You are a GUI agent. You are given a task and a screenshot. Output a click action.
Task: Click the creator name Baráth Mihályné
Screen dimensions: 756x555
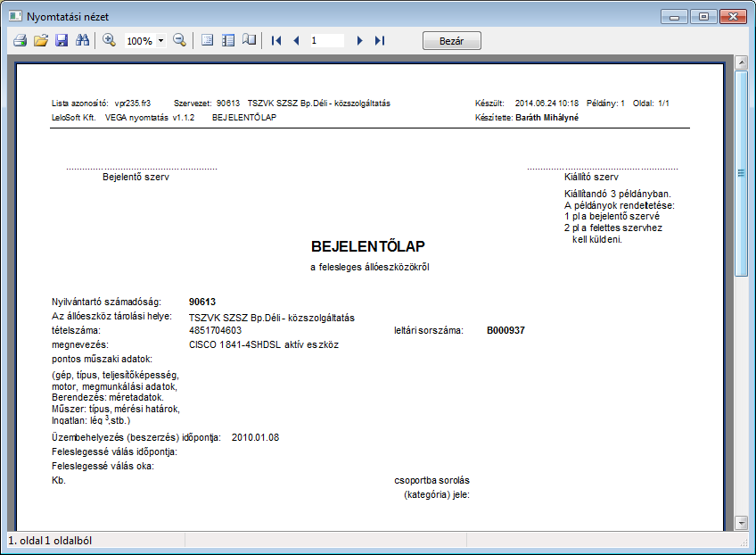(546, 118)
